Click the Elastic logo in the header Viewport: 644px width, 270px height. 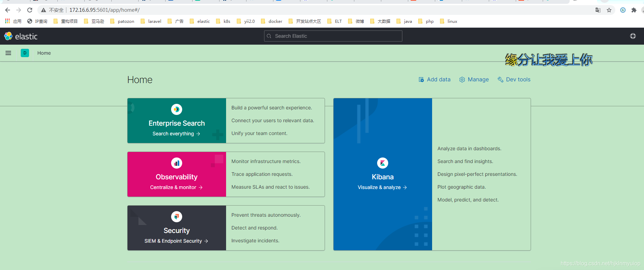click(x=20, y=36)
